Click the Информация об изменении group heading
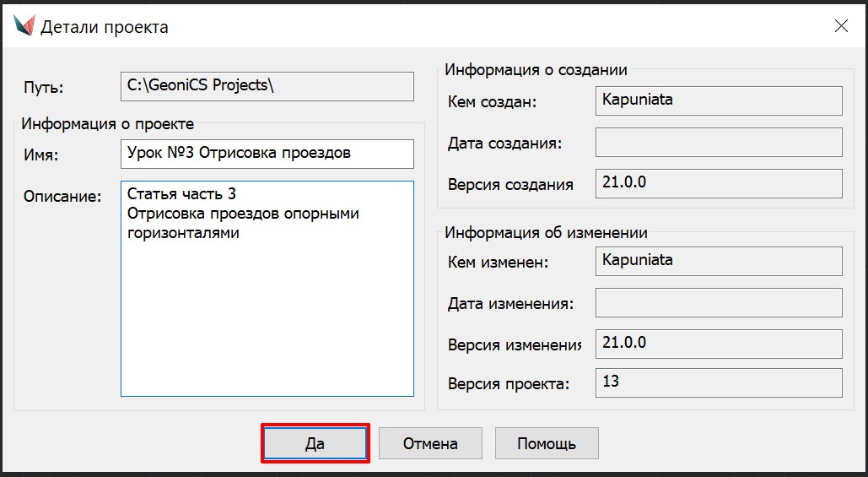 546,233
